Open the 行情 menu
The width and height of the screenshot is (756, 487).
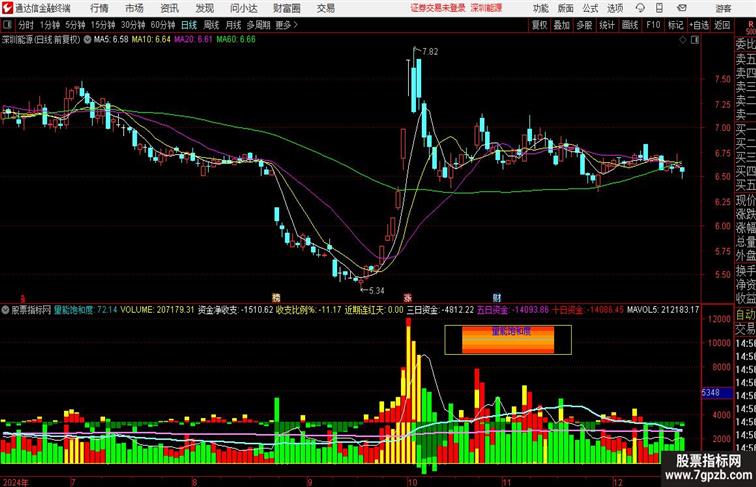[x=99, y=8]
